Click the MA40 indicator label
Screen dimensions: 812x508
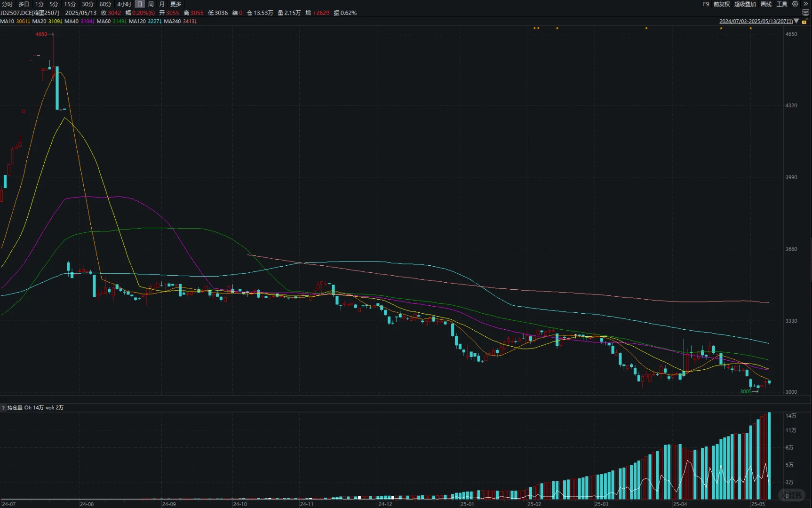[x=72, y=21]
